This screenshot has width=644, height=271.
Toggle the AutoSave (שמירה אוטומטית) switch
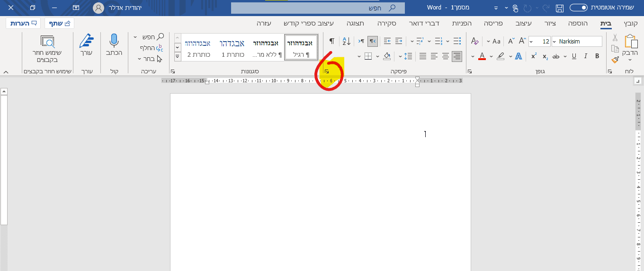click(x=578, y=8)
